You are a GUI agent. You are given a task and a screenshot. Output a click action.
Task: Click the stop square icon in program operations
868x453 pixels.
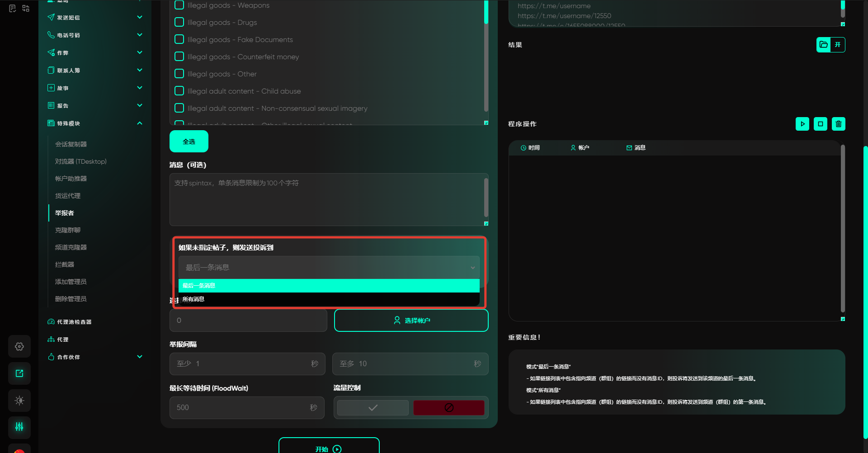coord(820,124)
